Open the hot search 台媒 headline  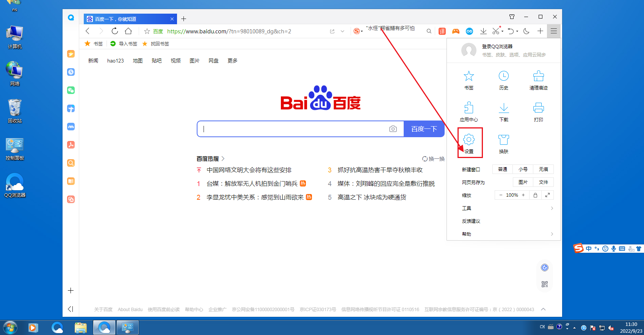click(x=252, y=184)
